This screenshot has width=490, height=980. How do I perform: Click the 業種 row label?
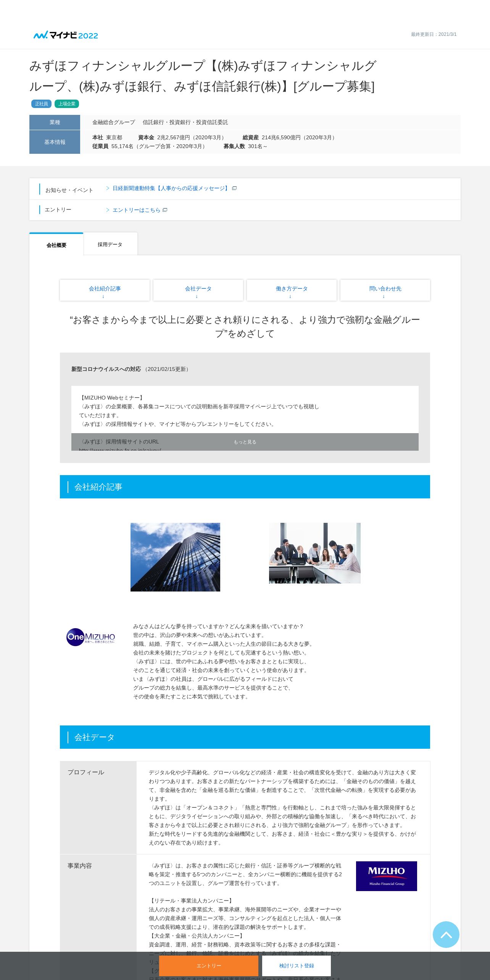pos(55,122)
